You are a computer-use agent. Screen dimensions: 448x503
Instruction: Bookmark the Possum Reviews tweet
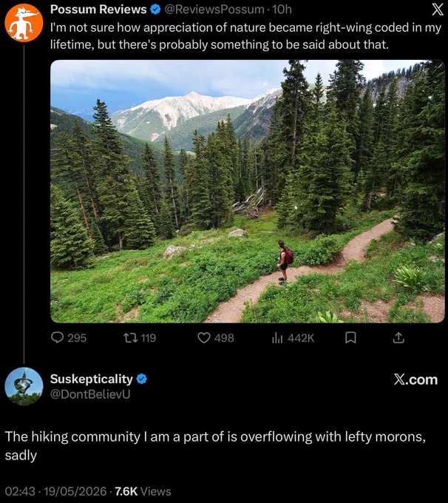point(350,337)
